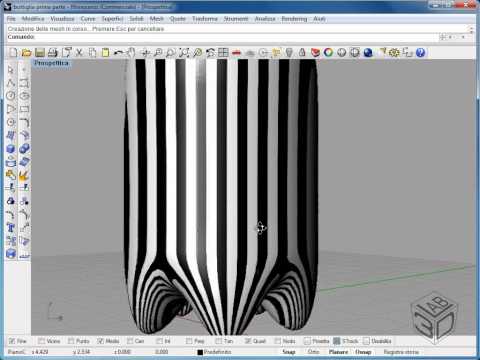480x360 pixels.
Task: Open the Trasforma menu
Action: (x=205, y=19)
